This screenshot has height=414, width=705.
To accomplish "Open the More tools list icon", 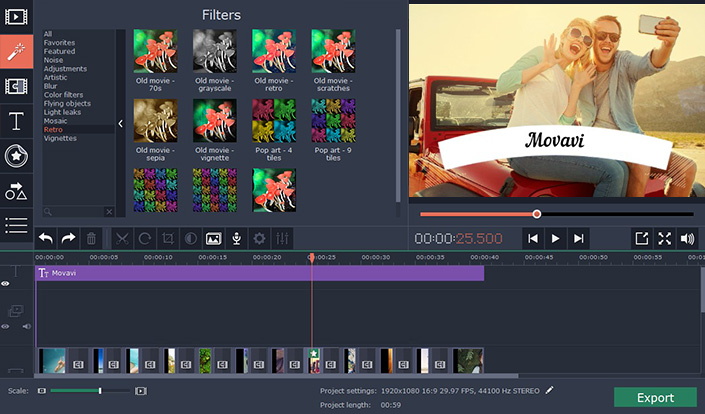I will [x=16, y=225].
